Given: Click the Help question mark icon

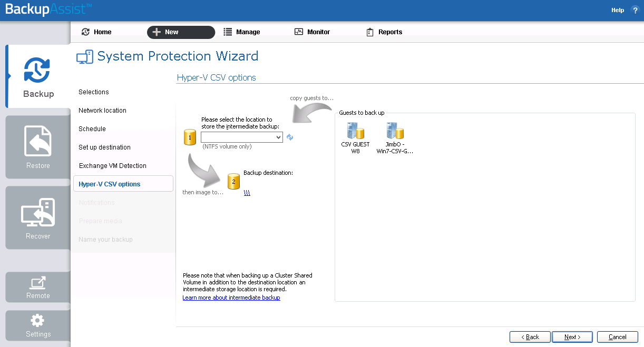Looking at the screenshot, I should (635, 10).
